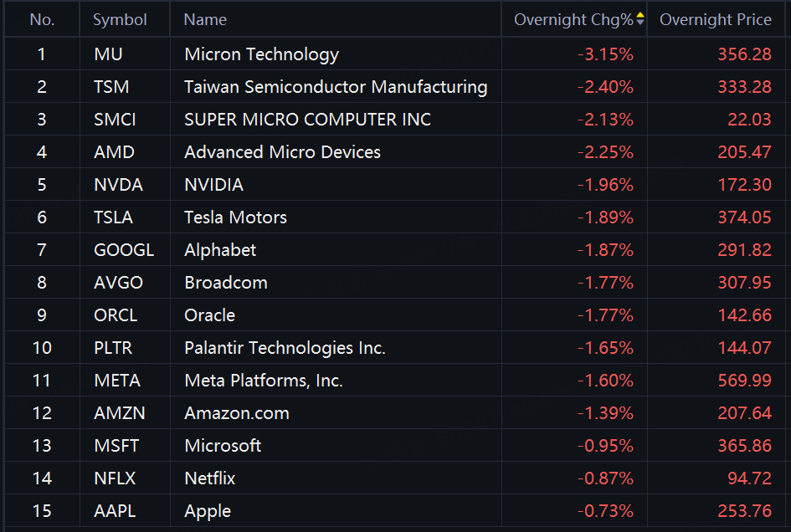This screenshot has height=532, width=791.
Task: Sort by the Overnight Price column header
Action: point(716,19)
